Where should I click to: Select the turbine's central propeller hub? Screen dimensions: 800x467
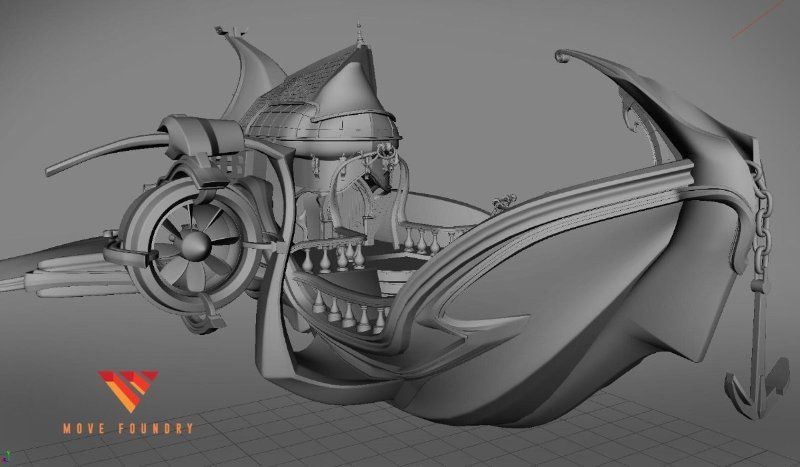(x=195, y=245)
